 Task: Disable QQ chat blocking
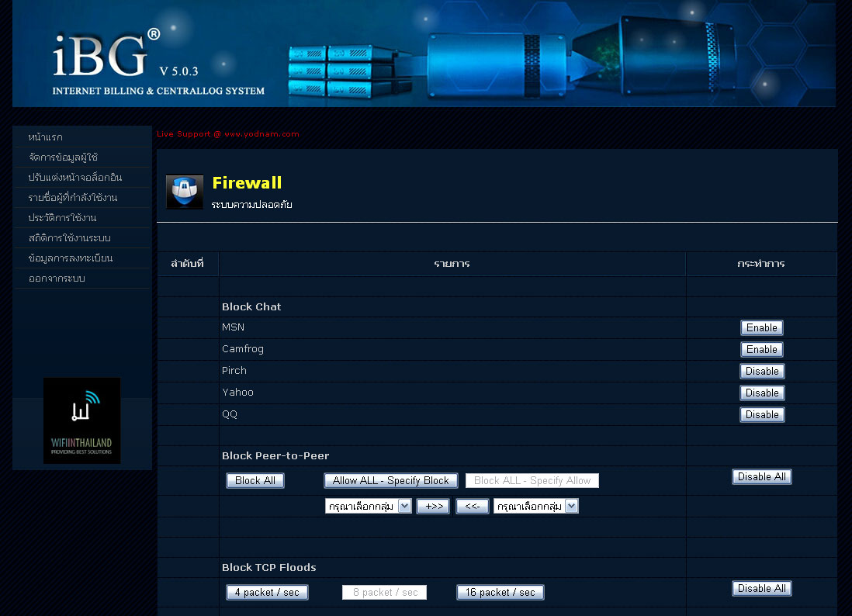click(x=762, y=414)
